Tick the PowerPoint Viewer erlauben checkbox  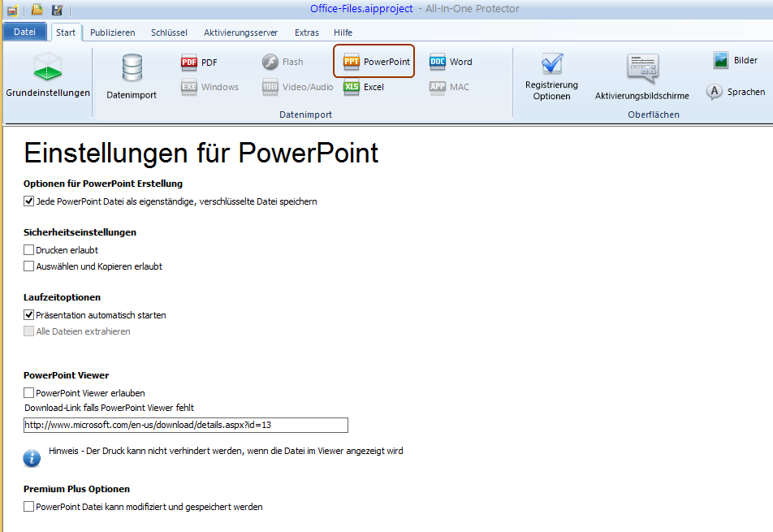coord(29,393)
